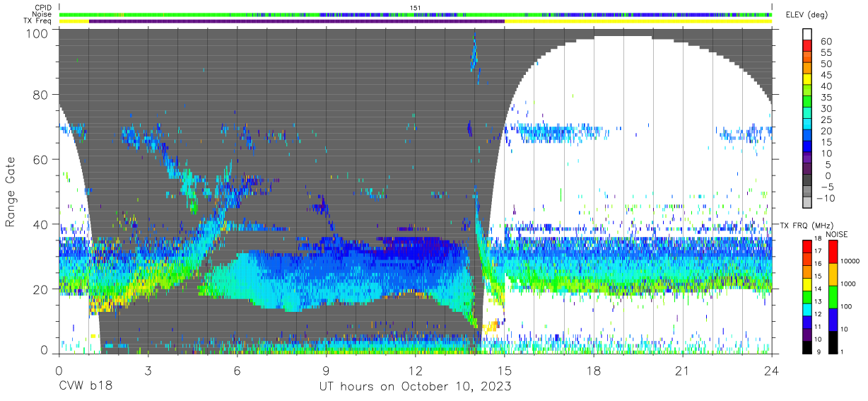This screenshot has height=401, width=868.
Task: Click the 'TX Freq' strip label
Action: pos(39,21)
